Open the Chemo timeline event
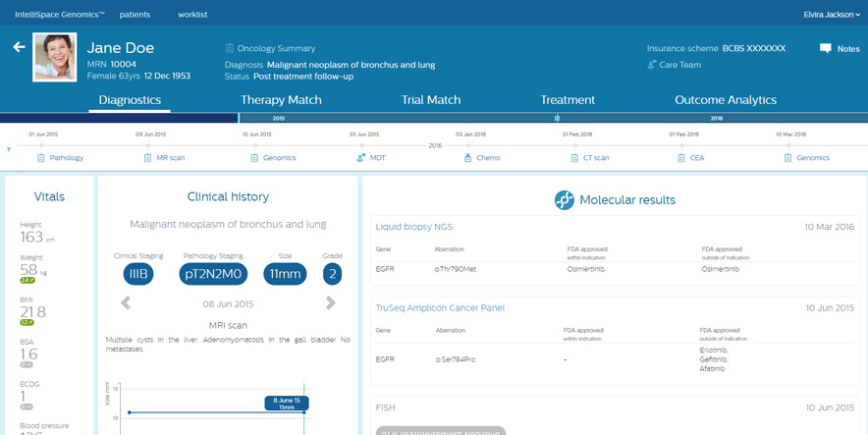This screenshot has width=868, height=435. pyautogui.click(x=482, y=157)
